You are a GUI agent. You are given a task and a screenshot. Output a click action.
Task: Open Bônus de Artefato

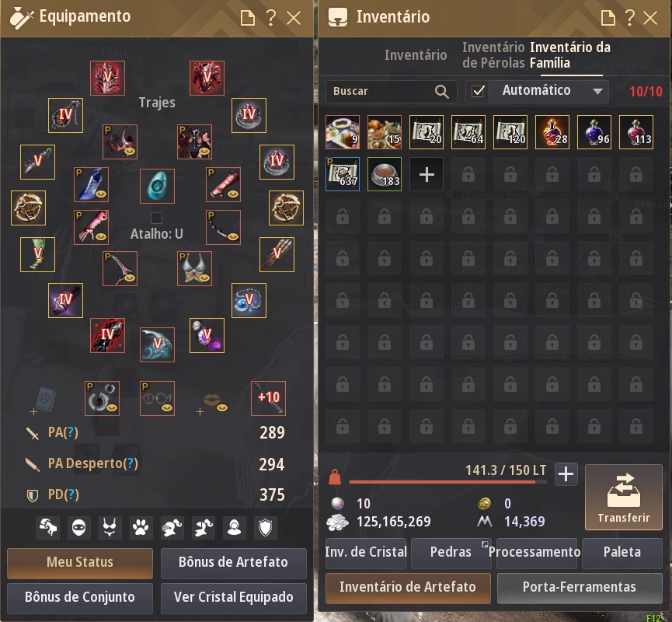tap(234, 562)
